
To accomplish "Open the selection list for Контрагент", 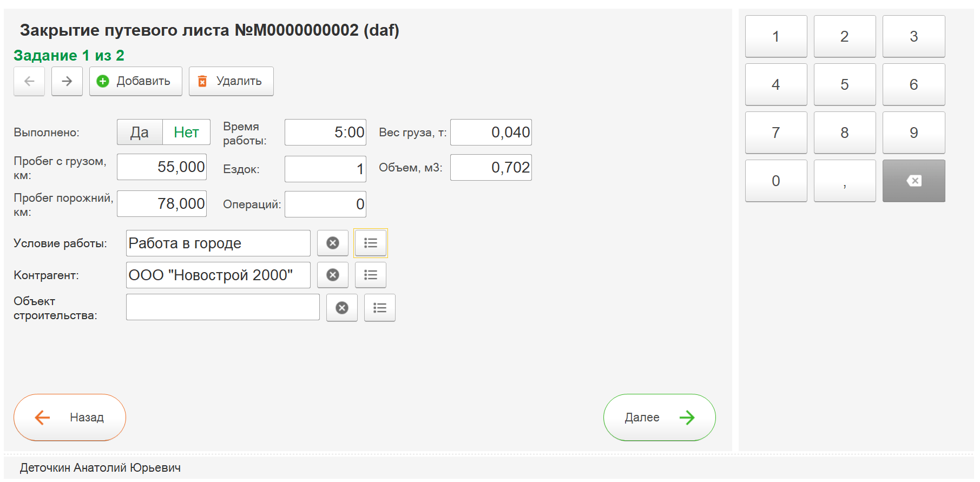I will (371, 275).
